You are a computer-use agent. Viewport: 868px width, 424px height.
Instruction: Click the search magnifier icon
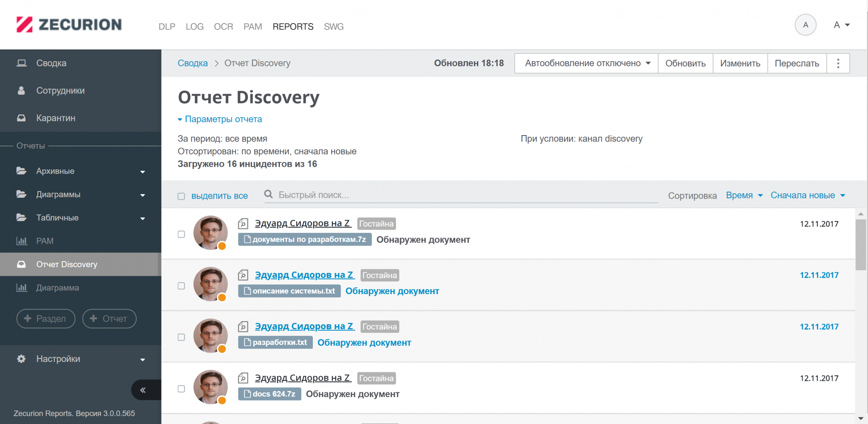click(x=269, y=195)
